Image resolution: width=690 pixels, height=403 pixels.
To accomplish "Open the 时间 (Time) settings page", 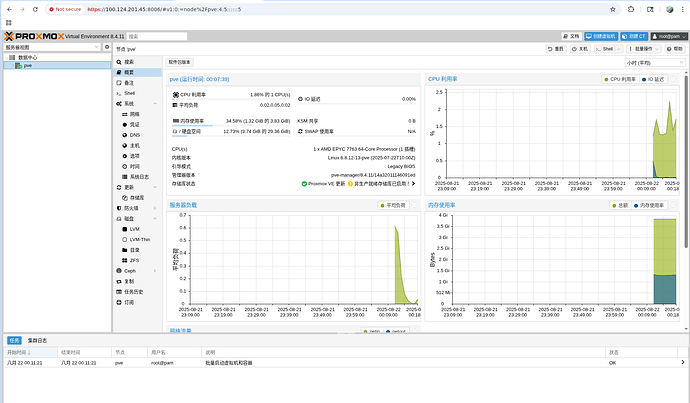I will tap(135, 166).
